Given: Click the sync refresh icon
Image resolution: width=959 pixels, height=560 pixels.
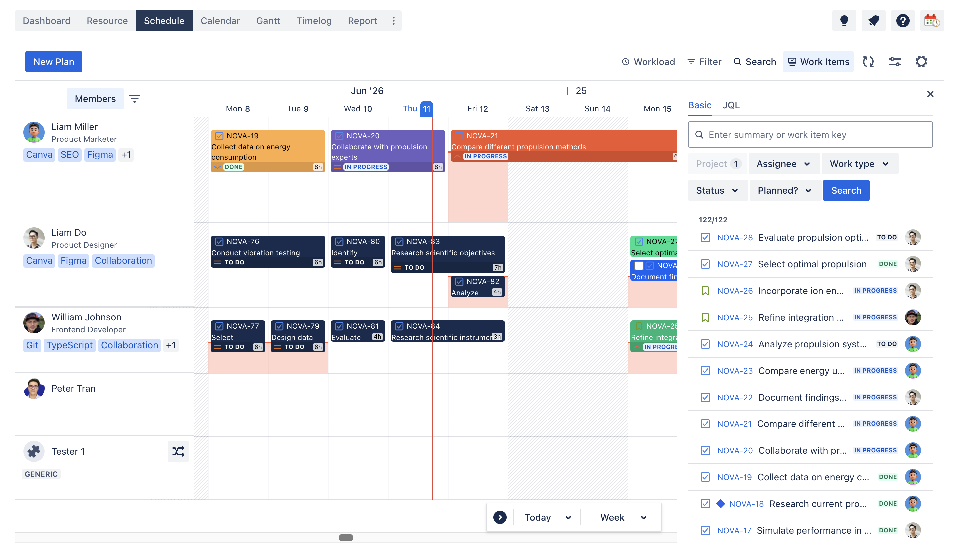Looking at the screenshot, I should pos(868,62).
